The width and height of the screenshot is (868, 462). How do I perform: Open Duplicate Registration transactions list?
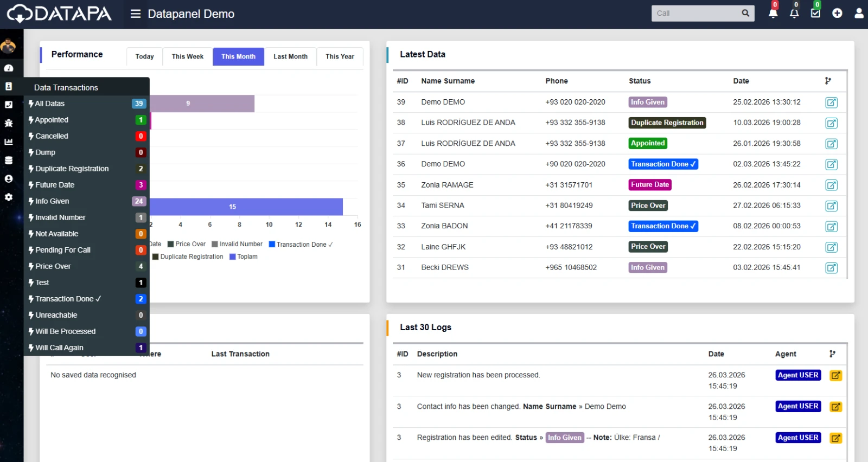click(72, 169)
